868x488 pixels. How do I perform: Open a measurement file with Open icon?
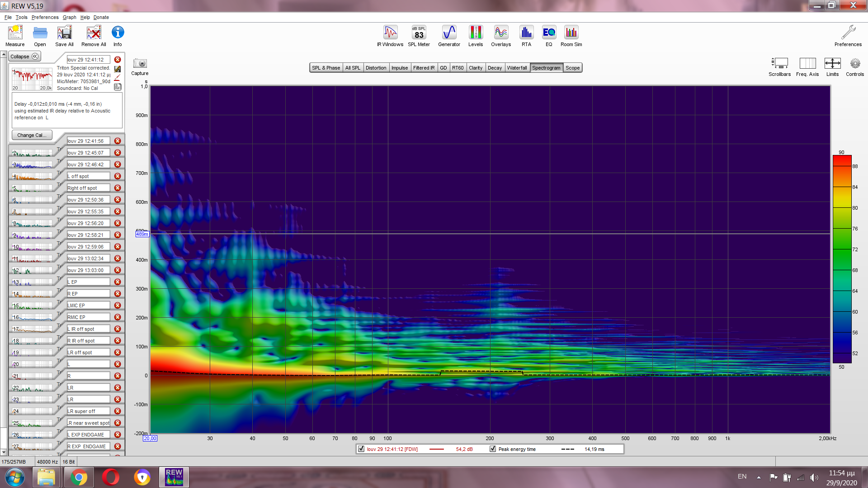(x=40, y=36)
